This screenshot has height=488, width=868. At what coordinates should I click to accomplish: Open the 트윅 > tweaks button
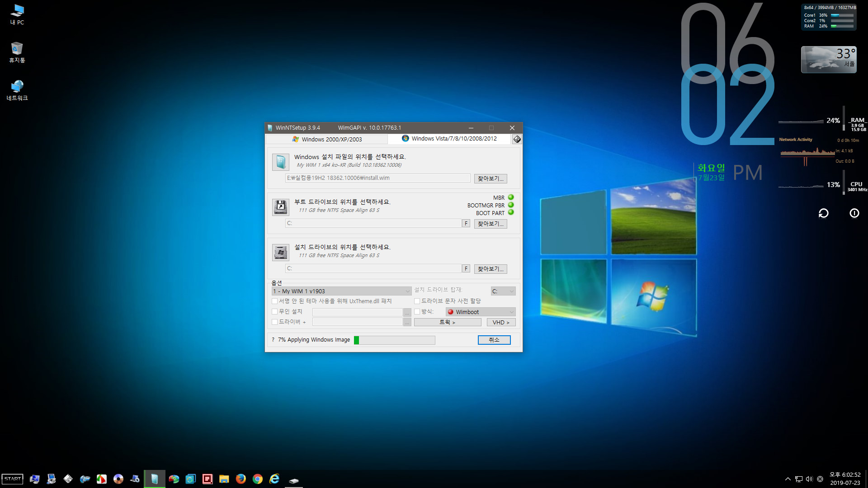[x=448, y=322]
